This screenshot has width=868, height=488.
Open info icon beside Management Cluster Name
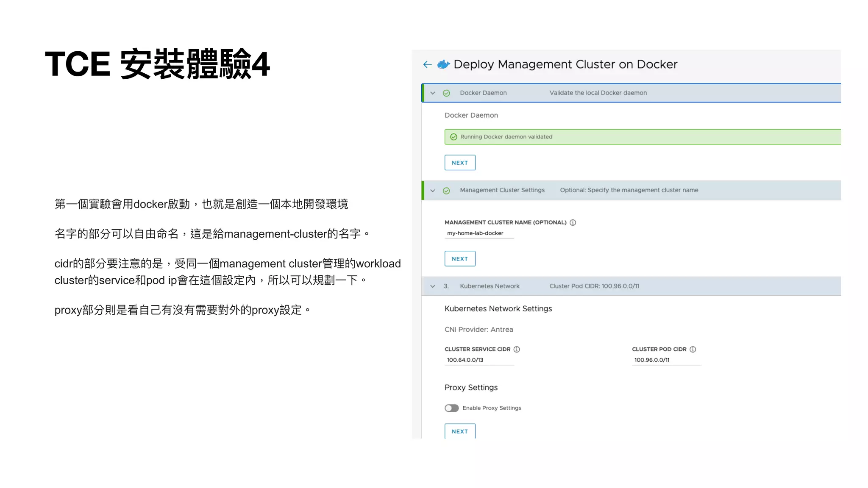pyautogui.click(x=573, y=222)
